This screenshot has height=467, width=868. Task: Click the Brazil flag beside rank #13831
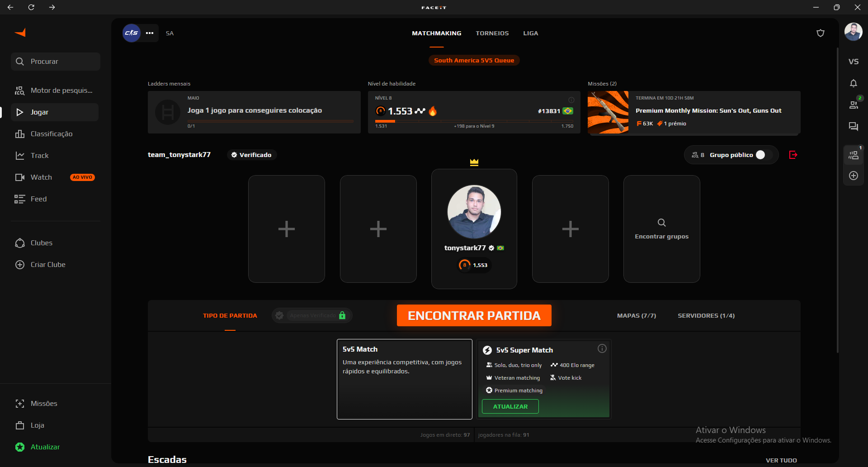pyautogui.click(x=568, y=111)
